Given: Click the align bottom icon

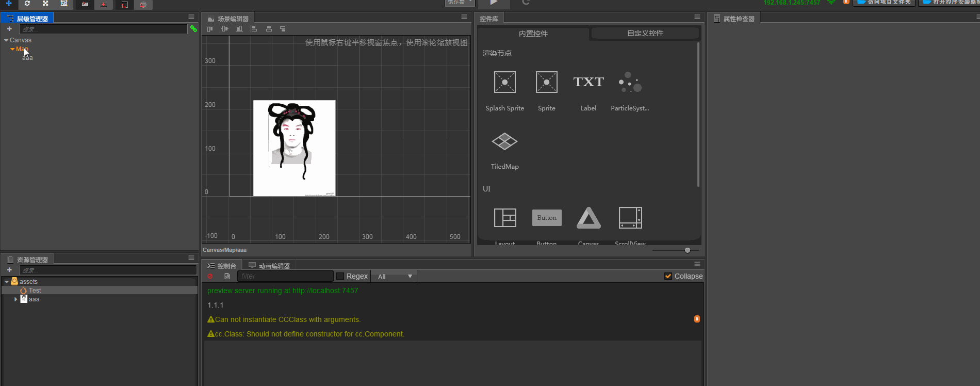Looking at the screenshot, I should pos(239,29).
